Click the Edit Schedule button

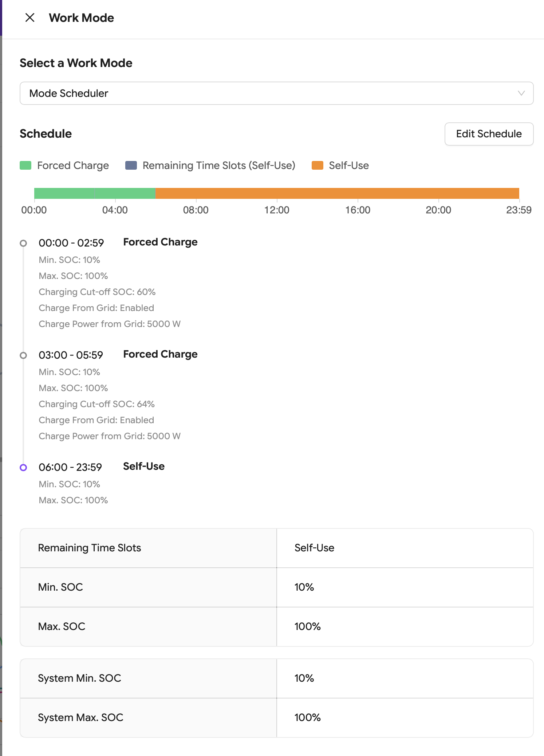(x=489, y=134)
